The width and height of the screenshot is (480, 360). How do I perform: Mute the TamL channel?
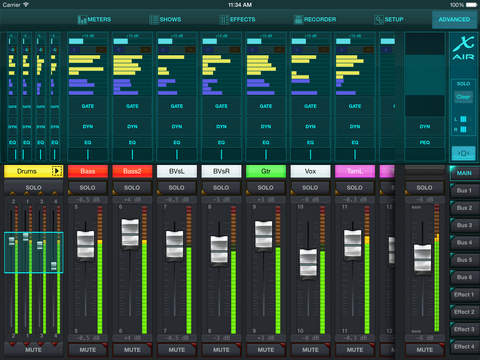(355, 350)
